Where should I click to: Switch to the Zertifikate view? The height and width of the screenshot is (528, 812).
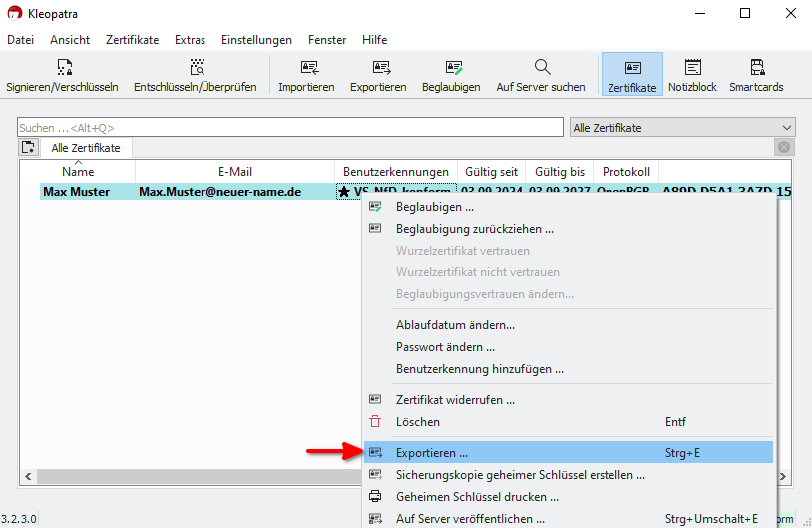click(x=631, y=75)
